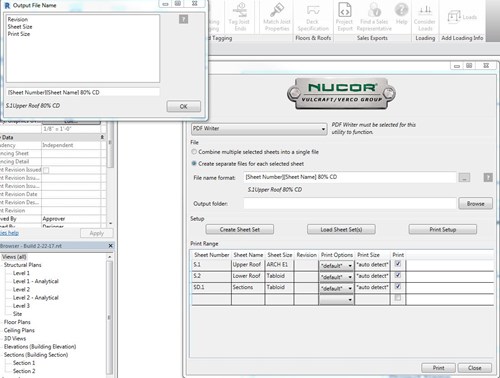Select Level 2 - Analytical view
The width and height of the screenshot is (500, 378).
pos(35,298)
